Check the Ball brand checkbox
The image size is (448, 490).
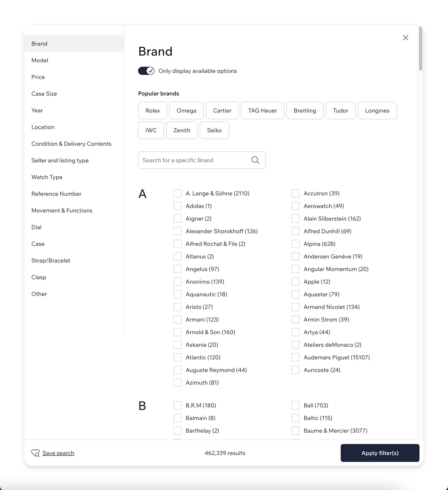(x=295, y=405)
